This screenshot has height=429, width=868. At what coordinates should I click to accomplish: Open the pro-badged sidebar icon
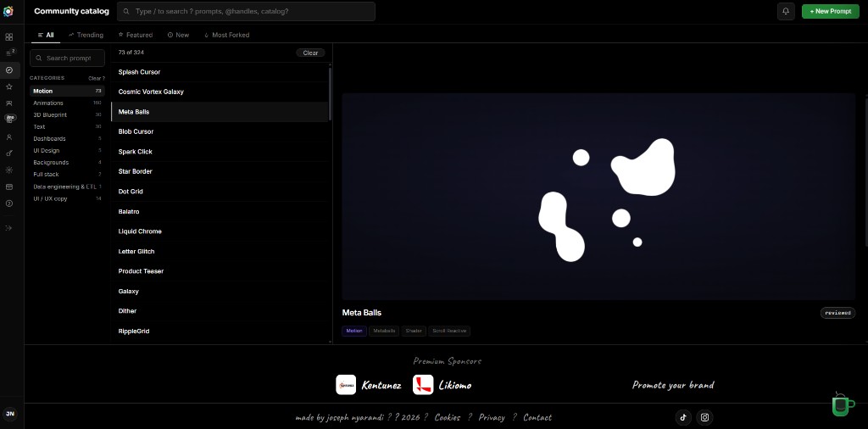coord(10,119)
